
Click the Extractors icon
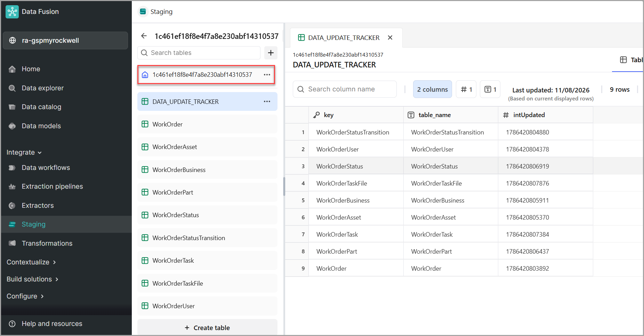(x=12, y=206)
